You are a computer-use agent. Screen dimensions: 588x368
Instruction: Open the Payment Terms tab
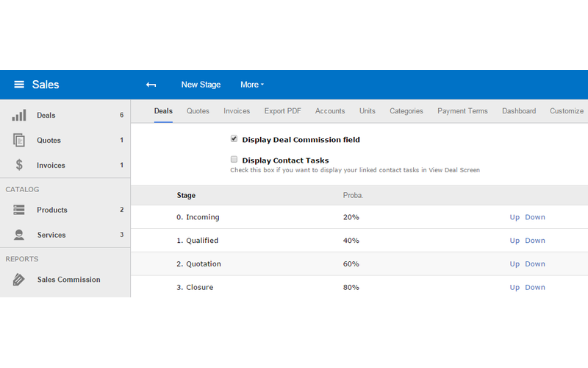pyautogui.click(x=462, y=111)
